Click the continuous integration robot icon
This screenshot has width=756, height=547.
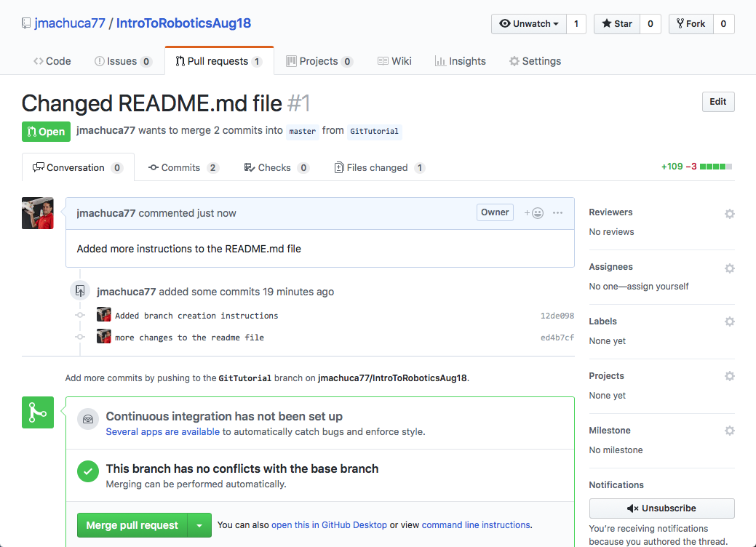[88, 419]
